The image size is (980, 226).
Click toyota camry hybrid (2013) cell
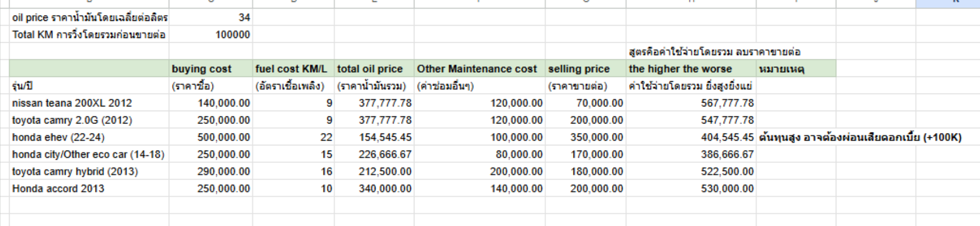tap(89, 172)
